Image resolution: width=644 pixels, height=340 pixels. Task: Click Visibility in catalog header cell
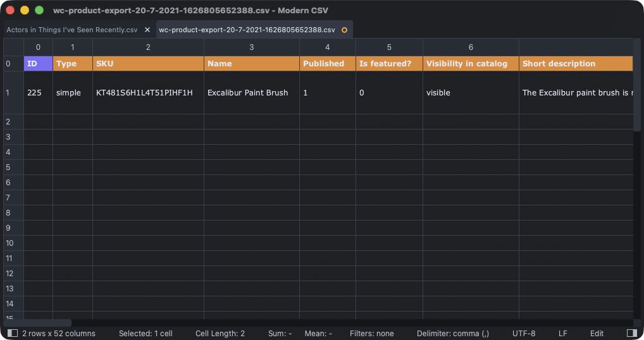coord(471,64)
